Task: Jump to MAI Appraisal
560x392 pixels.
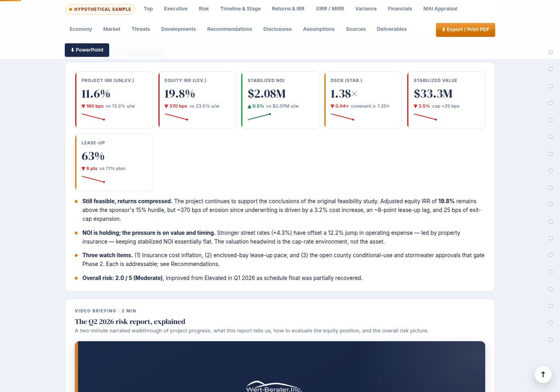Action: 440,9
